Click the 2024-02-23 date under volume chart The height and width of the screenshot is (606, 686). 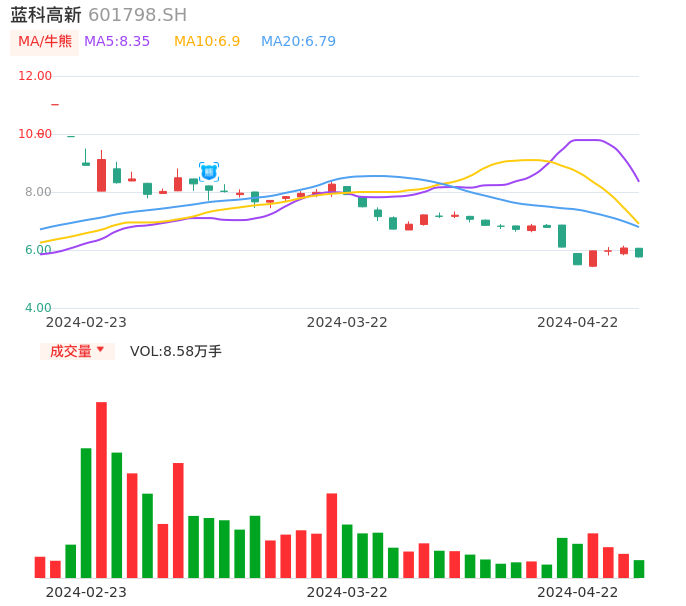coord(86,592)
